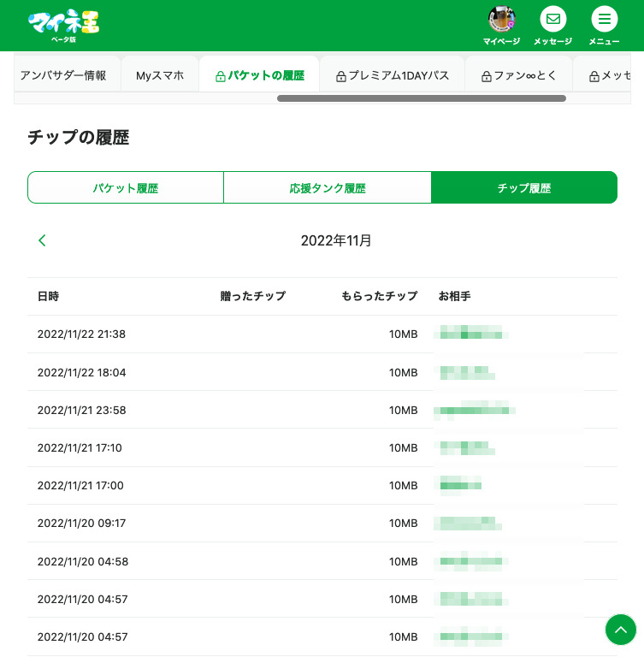This screenshot has height=657, width=644.
Task: Click 10MB in the 2022/11/21 23:58 row
Action: coord(403,411)
